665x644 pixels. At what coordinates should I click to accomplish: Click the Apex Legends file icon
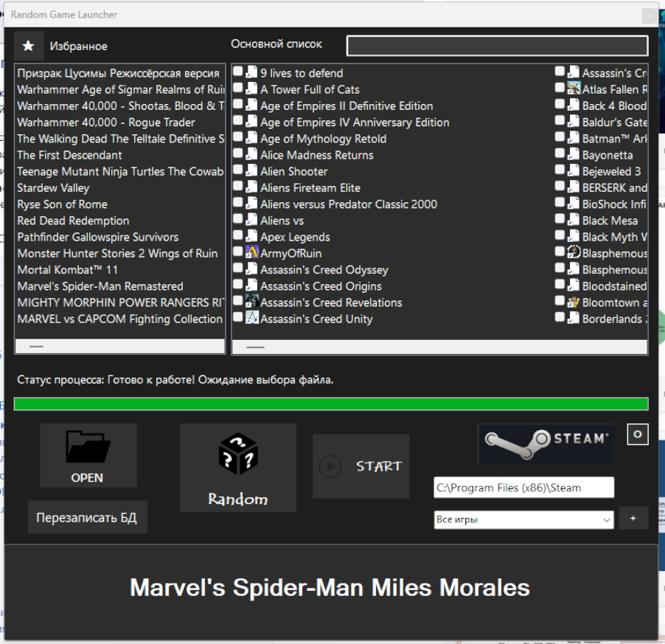tap(252, 235)
